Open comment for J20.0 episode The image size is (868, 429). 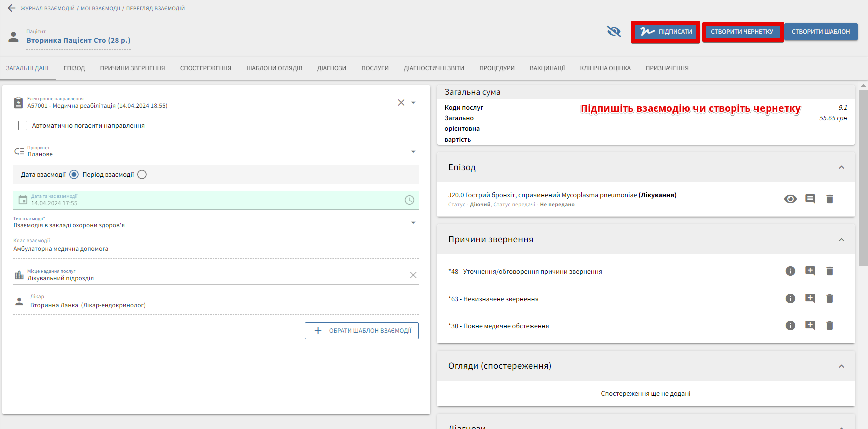810,199
